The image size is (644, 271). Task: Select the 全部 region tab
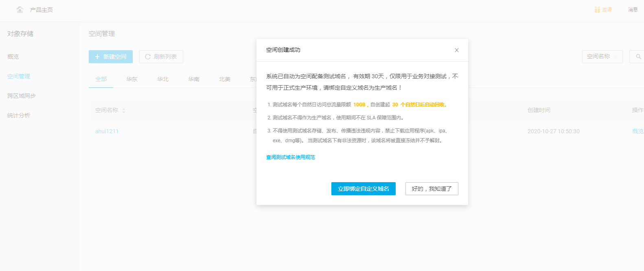point(101,79)
